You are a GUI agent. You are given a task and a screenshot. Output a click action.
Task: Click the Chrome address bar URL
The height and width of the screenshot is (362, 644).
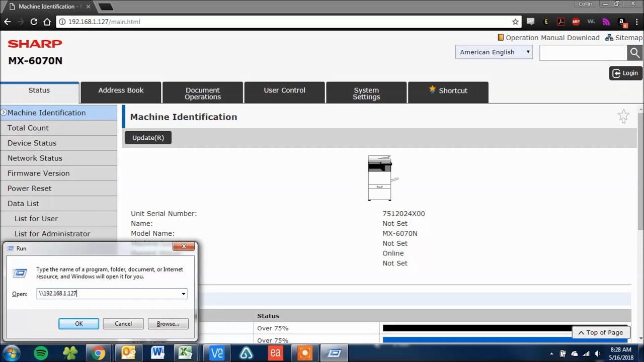point(104,22)
